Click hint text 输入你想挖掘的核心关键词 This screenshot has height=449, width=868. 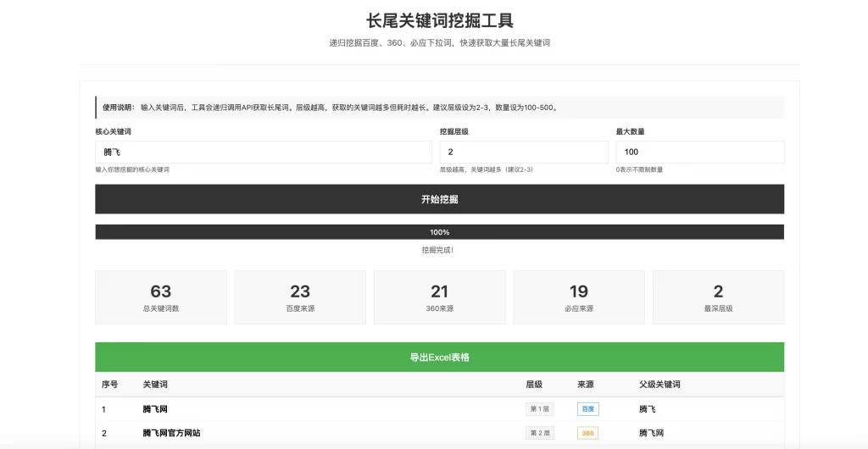click(132, 169)
